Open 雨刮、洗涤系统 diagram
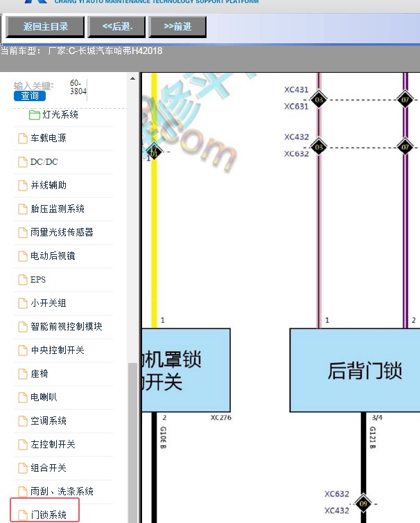420x523 pixels. coord(62,491)
